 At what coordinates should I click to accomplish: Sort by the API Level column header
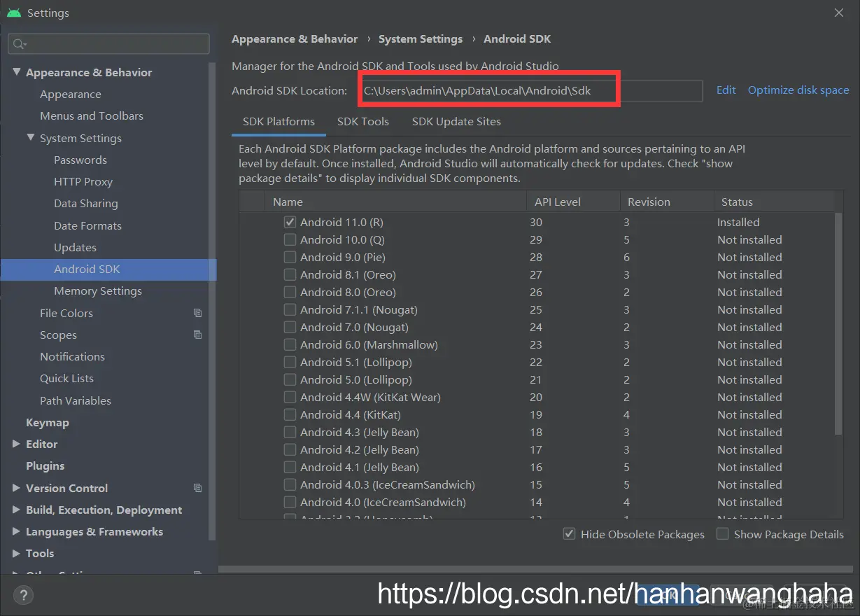(572, 202)
